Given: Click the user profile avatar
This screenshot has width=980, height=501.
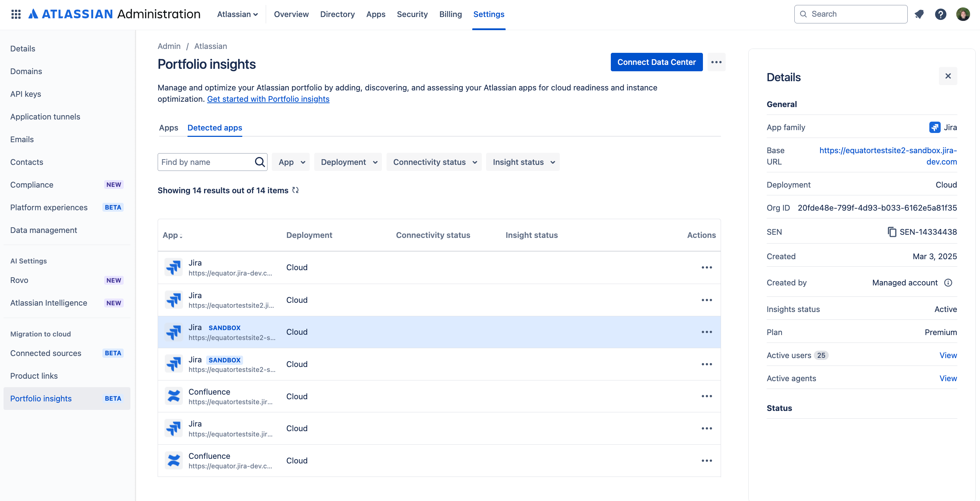Looking at the screenshot, I should click(x=963, y=14).
